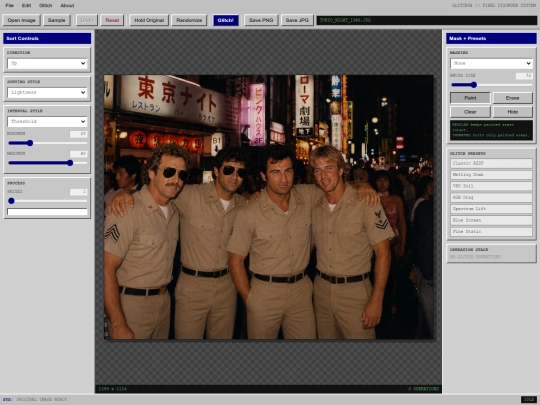The image size is (540, 405).
Task: Select the Paint mask mode
Action: [470, 98]
